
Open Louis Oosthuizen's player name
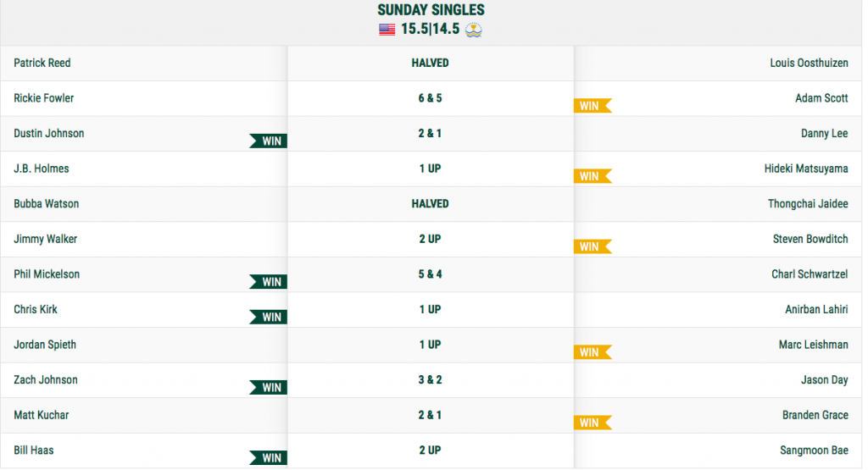809,63
